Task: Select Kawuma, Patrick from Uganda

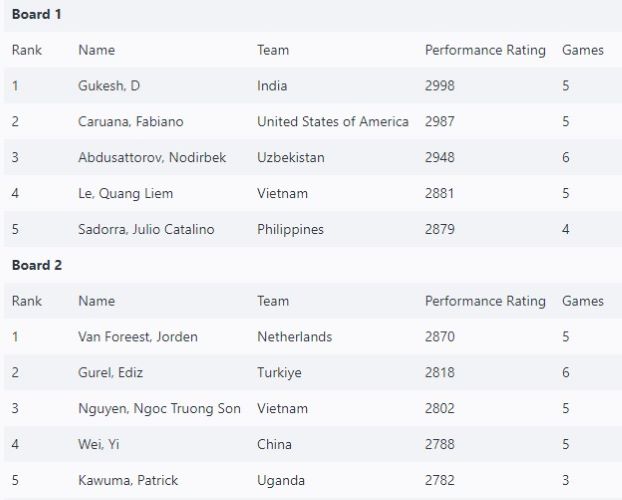Action: coord(128,481)
